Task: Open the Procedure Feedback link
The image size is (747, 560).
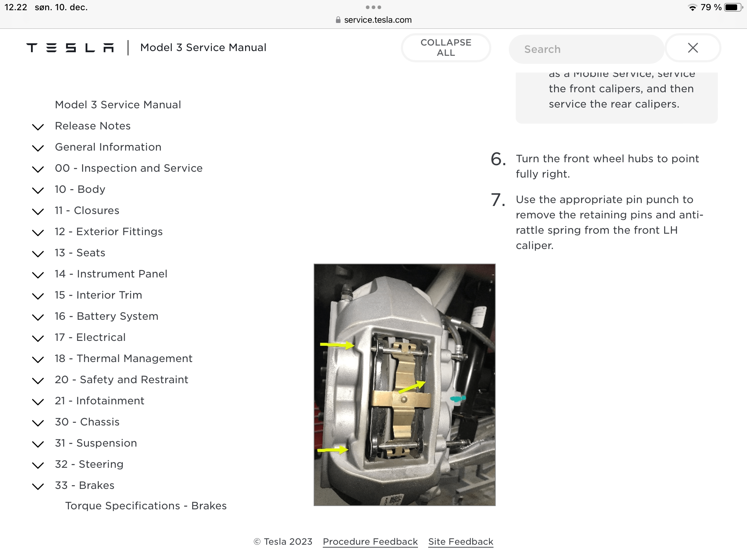Action: pyautogui.click(x=370, y=542)
